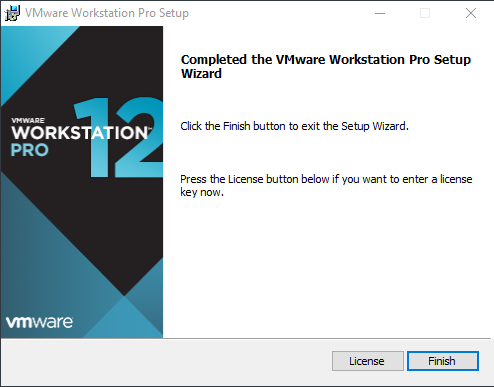Click the PRO label in banner
This screenshot has width=494, height=387.
(x=30, y=150)
